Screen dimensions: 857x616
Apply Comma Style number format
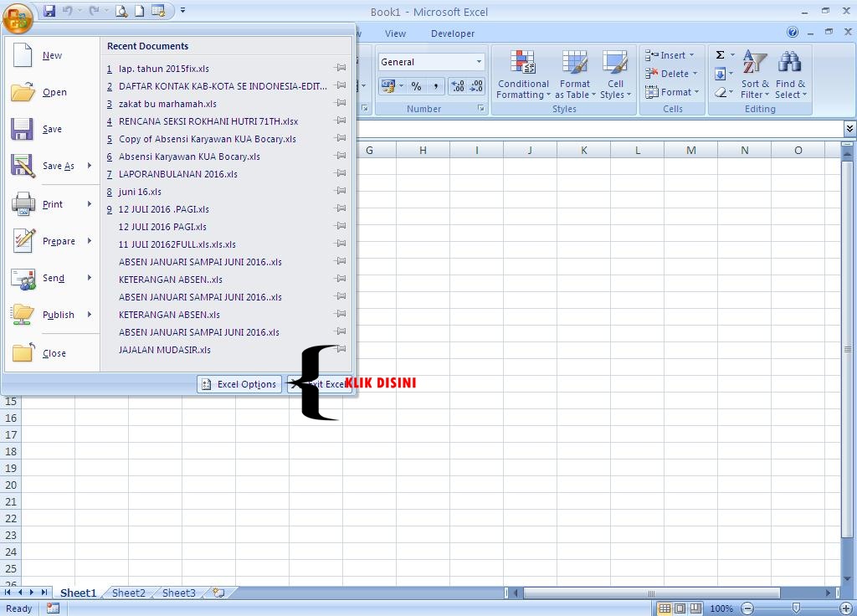(x=435, y=86)
